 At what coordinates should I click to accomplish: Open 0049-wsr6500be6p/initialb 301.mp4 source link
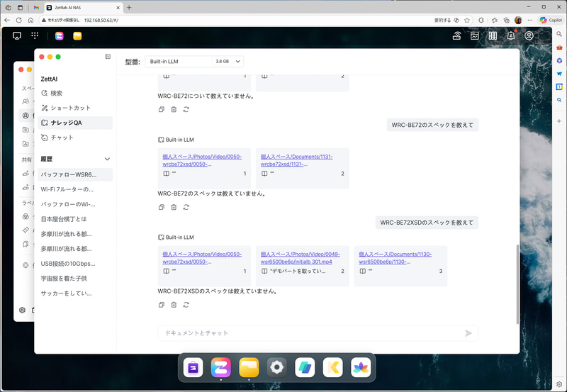(x=300, y=258)
